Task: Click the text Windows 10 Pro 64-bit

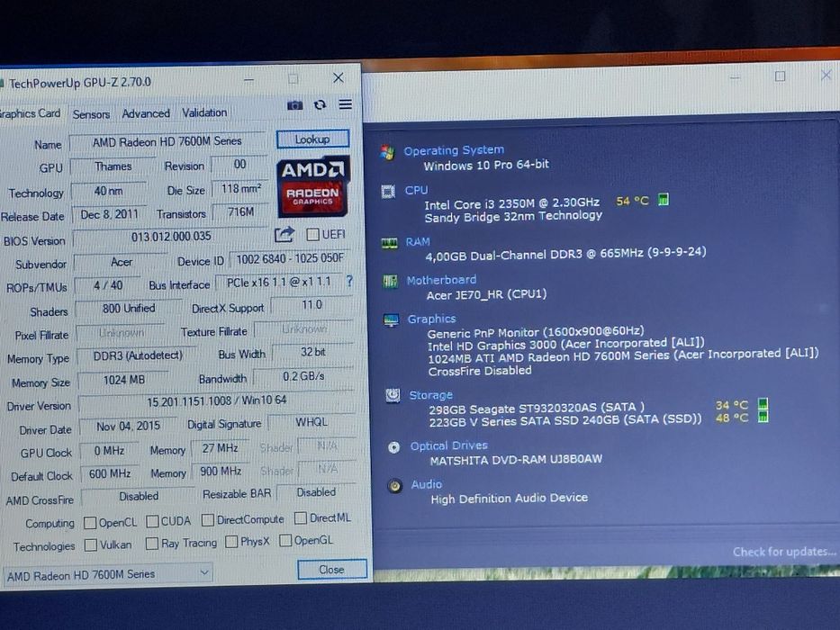Action: coord(486,165)
